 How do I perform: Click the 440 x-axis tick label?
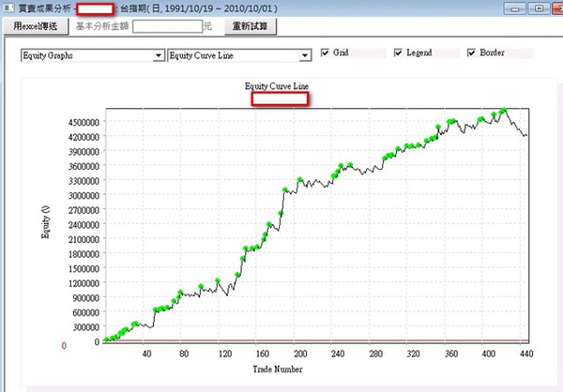[526, 354]
